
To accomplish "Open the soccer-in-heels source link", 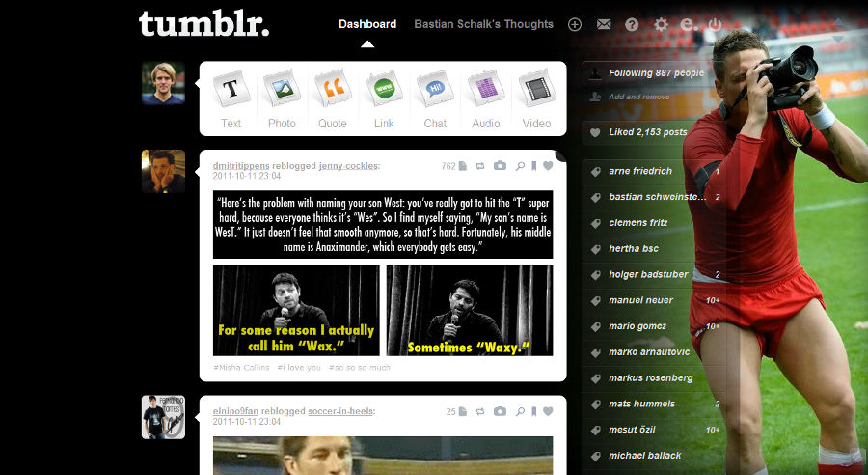I will tap(340, 411).
